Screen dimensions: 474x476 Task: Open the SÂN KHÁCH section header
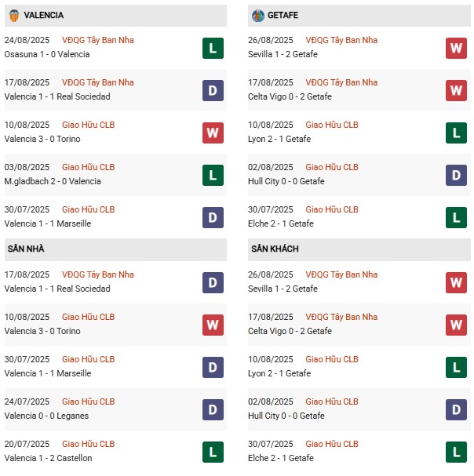point(275,249)
